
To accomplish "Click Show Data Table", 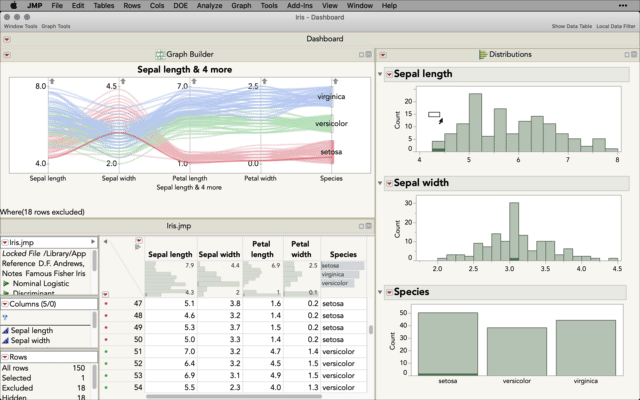I will [x=571, y=26].
